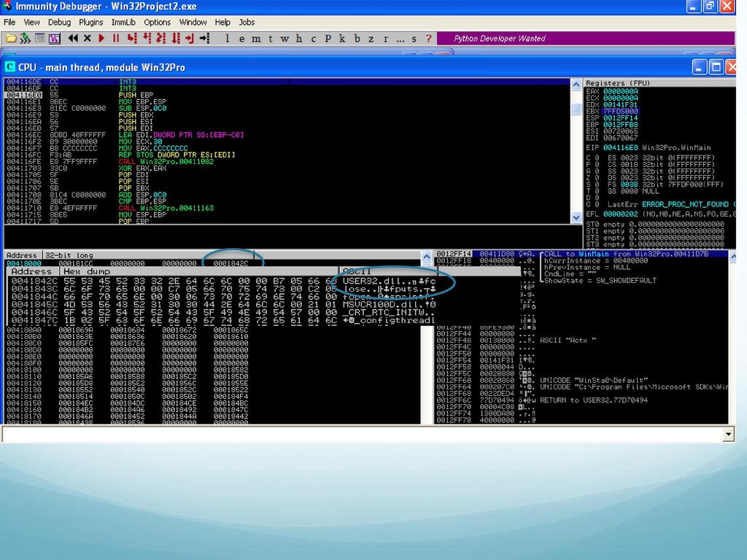Open the ImmLib menu
The image size is (747, 560).
123,22
